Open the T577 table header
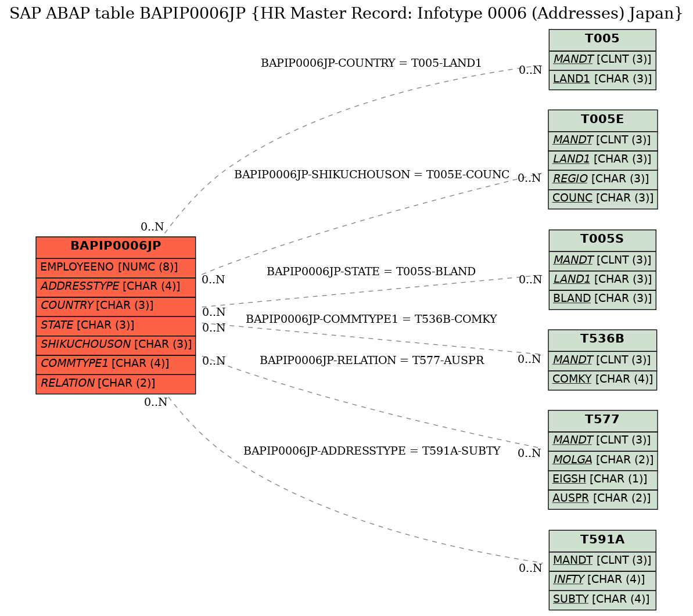 tap(602, 420)
